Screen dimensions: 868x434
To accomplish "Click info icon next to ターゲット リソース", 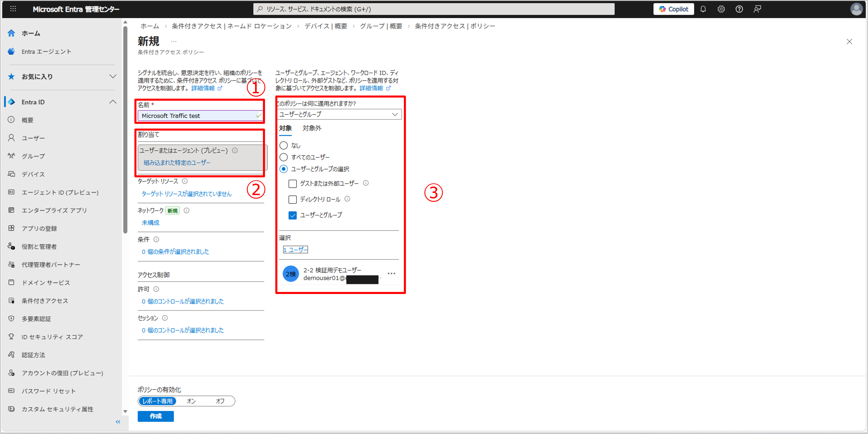I will click(185, 181).
